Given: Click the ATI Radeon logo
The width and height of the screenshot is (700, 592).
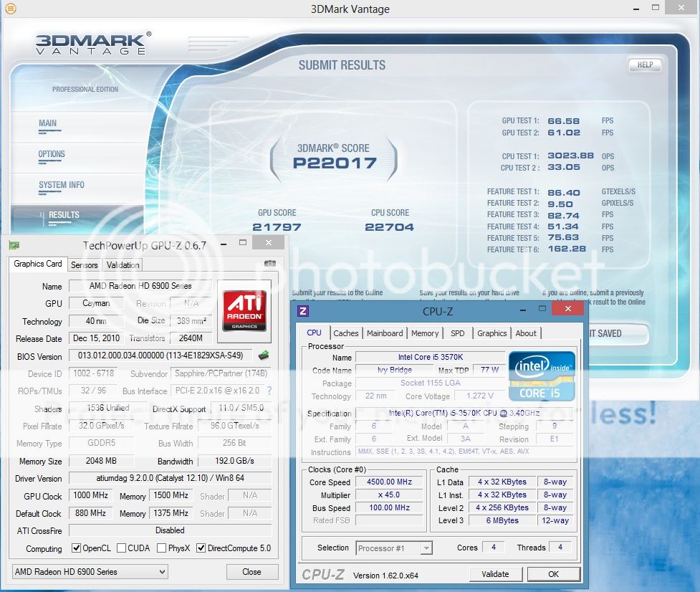Looking at the screenshot, I should [x=244, y=310].
